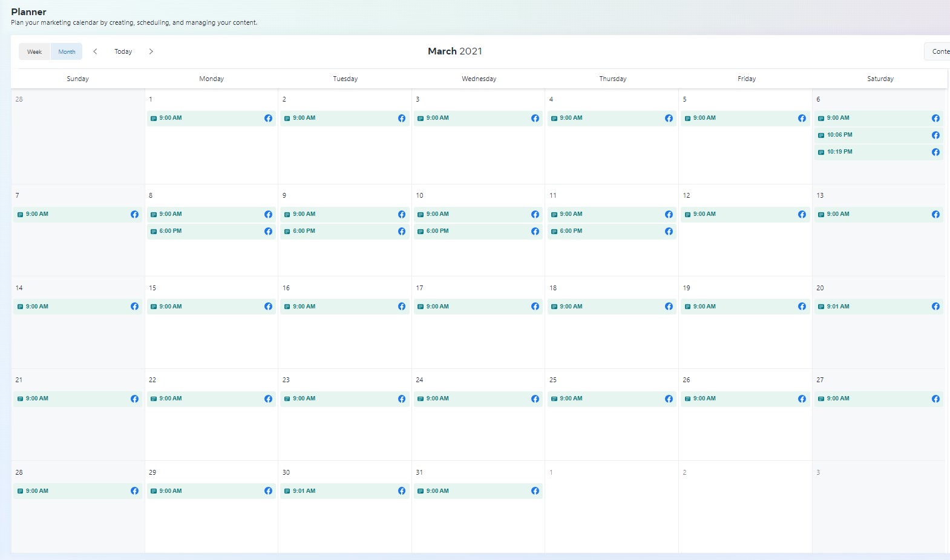The image size is (950, 560).
Task: Click post icon on 10:19 PM entry
Action: pos(821,152)
